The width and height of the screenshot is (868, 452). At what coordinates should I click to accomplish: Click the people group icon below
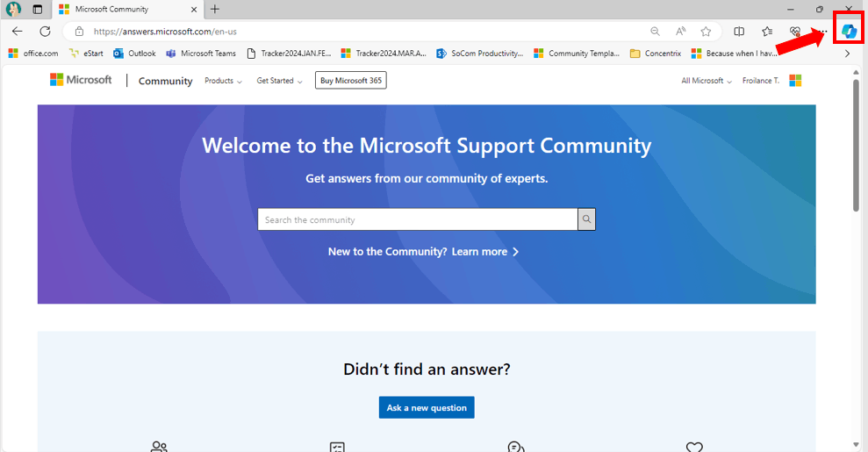(159, 447)
